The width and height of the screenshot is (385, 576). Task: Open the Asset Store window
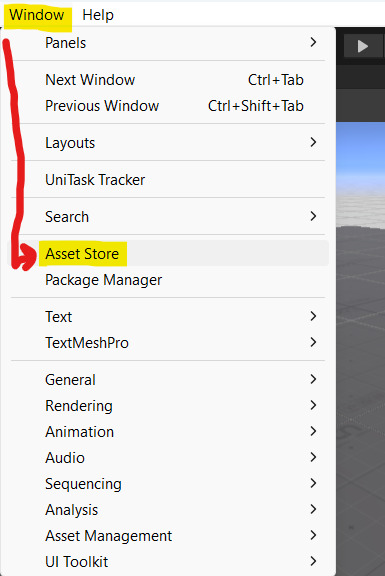168,253
